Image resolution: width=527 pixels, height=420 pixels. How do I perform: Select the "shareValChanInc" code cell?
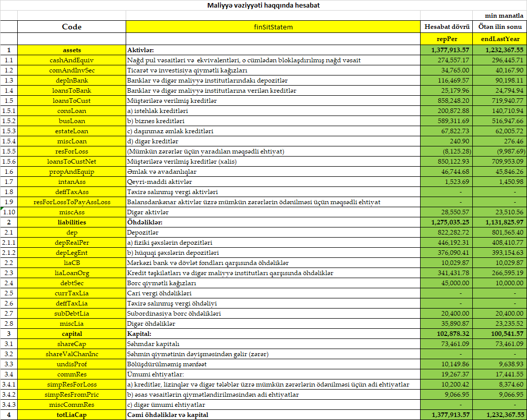coord(71,354)
